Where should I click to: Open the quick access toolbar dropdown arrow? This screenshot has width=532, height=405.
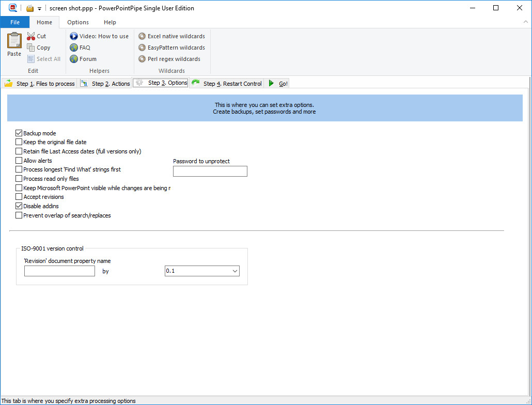(x=39, y=9)
